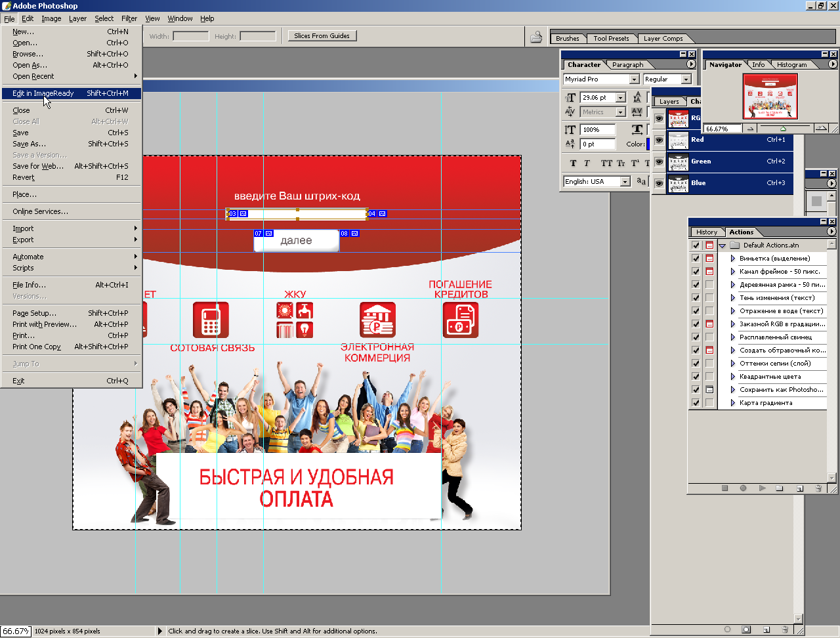The image size is (840, 638).
Task: Open the Character palette options menu
Action: point(691,64)
